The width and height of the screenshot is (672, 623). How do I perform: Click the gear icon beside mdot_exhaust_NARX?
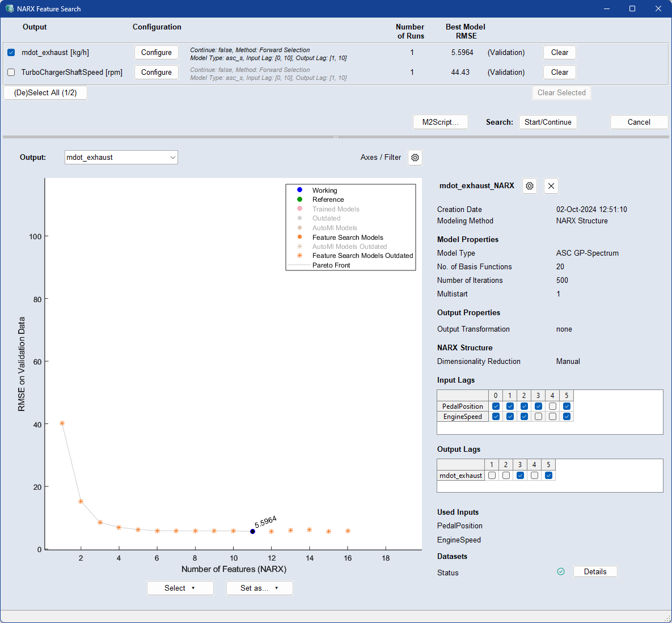530,186
